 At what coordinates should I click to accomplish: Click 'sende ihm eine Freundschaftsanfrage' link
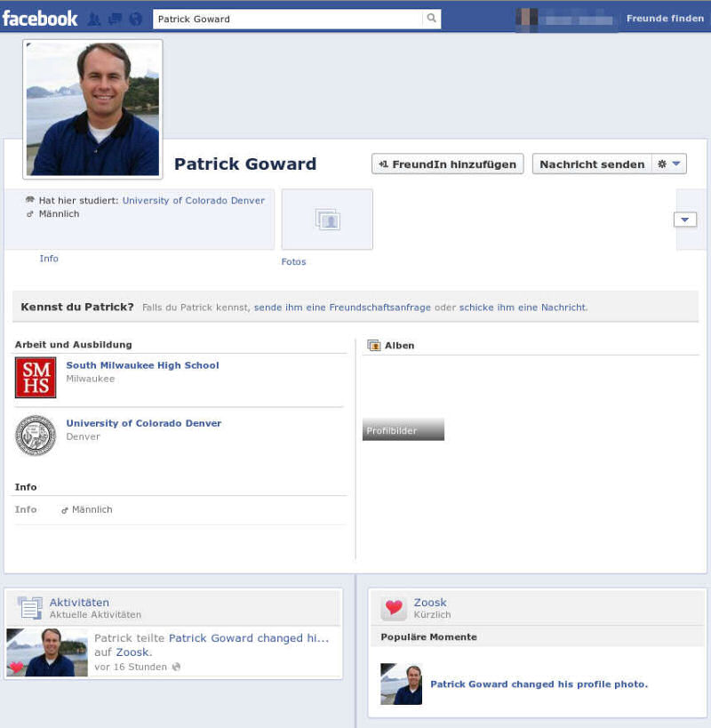click(x=342, y=308)
